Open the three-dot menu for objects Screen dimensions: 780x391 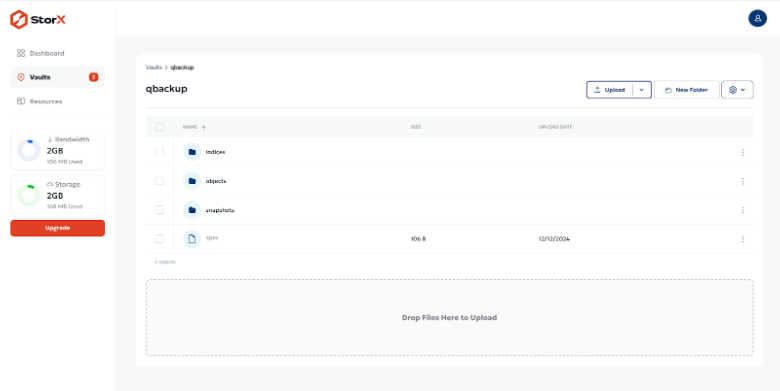click(743, 181)
